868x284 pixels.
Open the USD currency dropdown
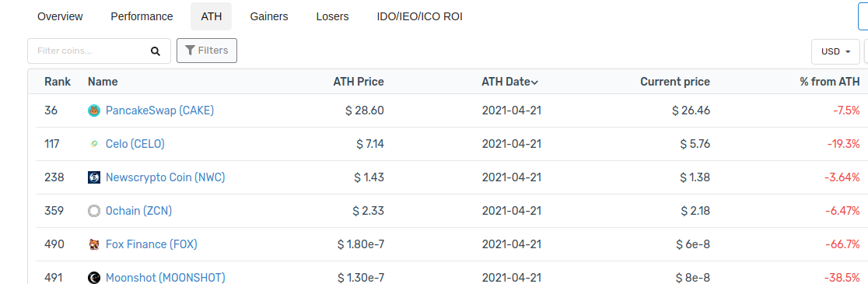tap(835, 51)
